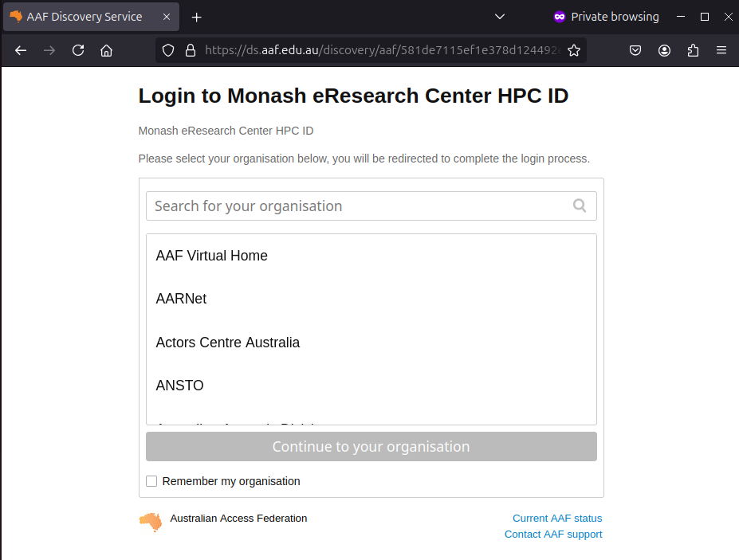The width and height of the screenshot is (739, 560).
Task: Bookmark this page with the star
Action: (574, 49)
